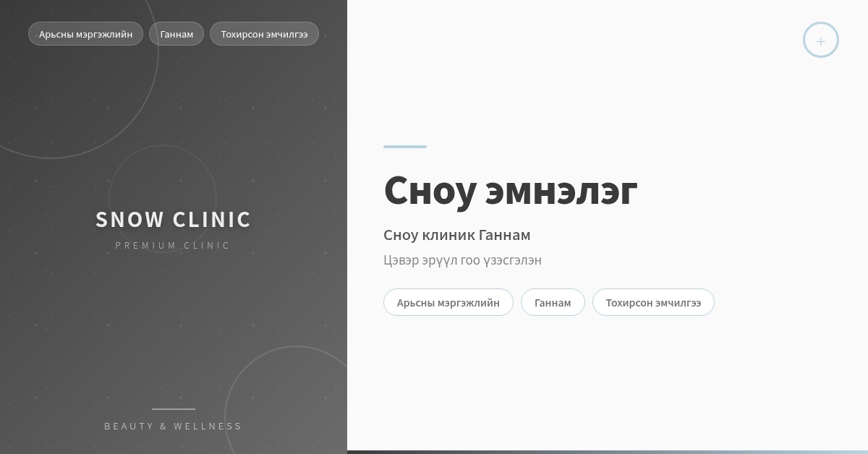This screenshot has width=868, height=454.
Task: Toggle the dark Тохирсон эмчилгээ tag chip
Action: click(264, 33)
